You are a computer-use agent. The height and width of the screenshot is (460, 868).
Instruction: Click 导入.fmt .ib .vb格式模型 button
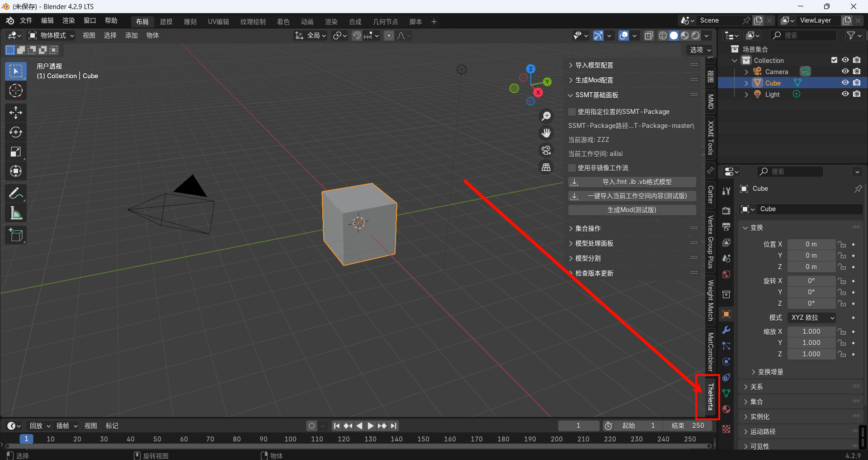click(632, 182)
